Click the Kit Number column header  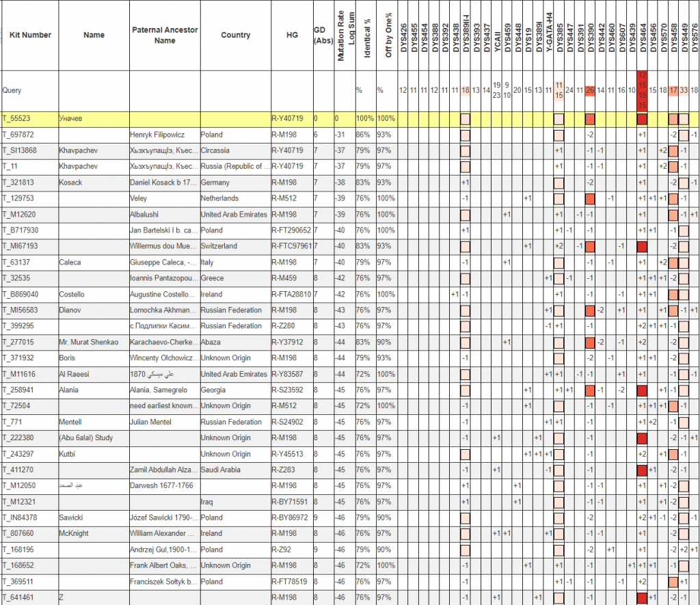tap(29, 35)
